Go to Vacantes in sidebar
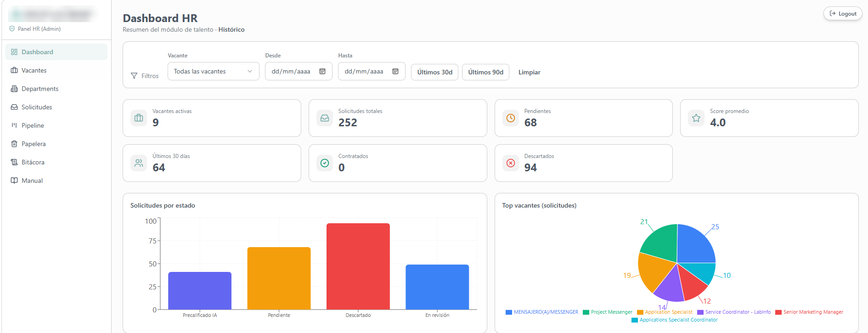Screen dimensions: 868x333 (56, 70)
